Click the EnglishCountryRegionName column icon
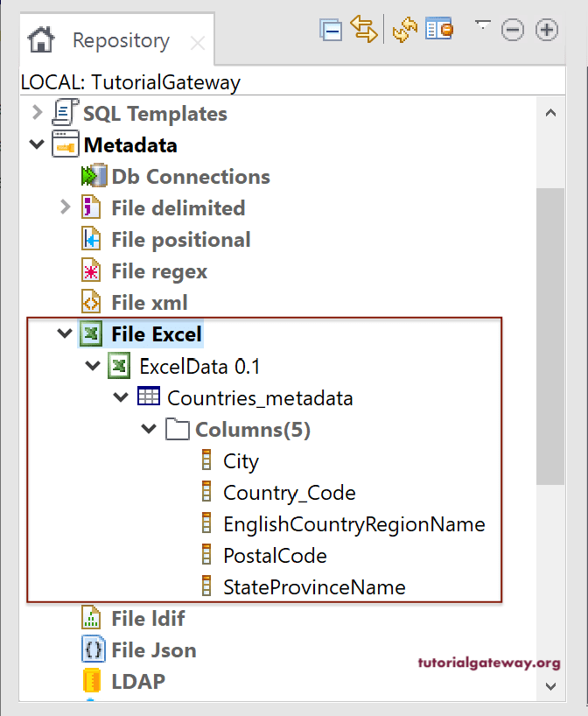Image resolution: width=588 pixels, height=716 pixels. pyautogui.click(x=206, y=523)
